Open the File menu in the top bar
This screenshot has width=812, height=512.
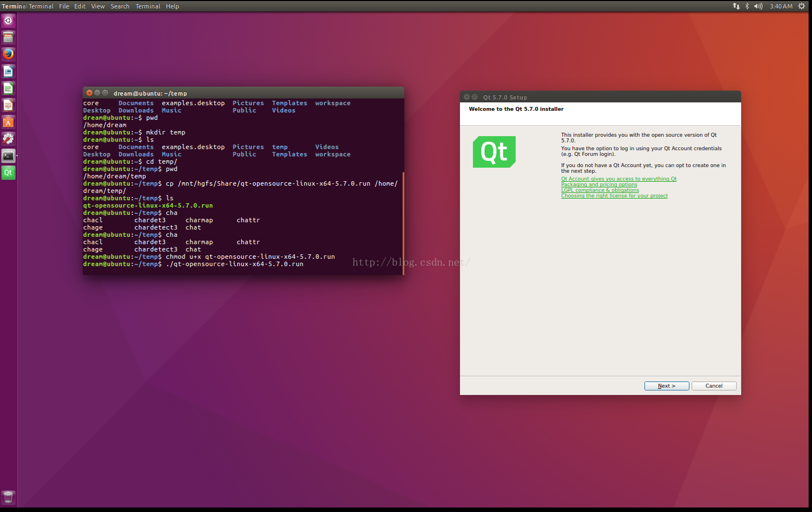64,6
